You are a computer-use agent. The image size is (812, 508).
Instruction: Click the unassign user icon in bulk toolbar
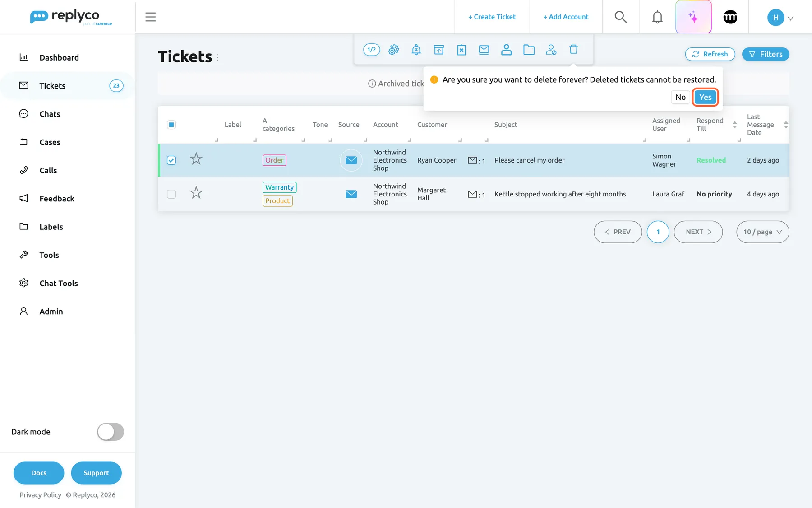point(551,50)
